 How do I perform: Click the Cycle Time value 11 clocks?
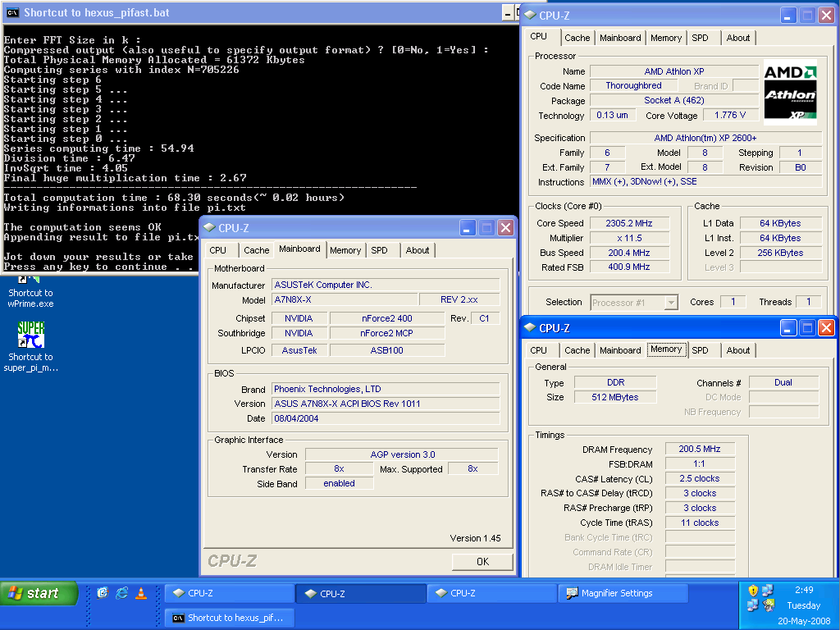point(700,523)
